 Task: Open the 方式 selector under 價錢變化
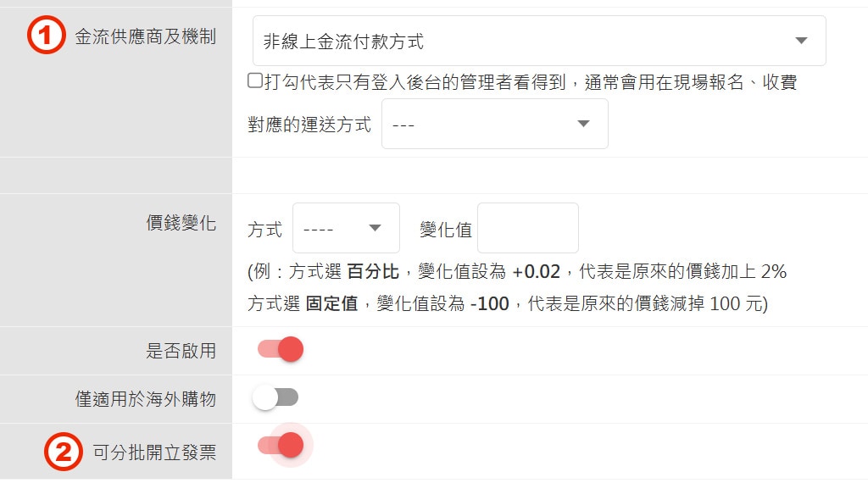(345, 228)
